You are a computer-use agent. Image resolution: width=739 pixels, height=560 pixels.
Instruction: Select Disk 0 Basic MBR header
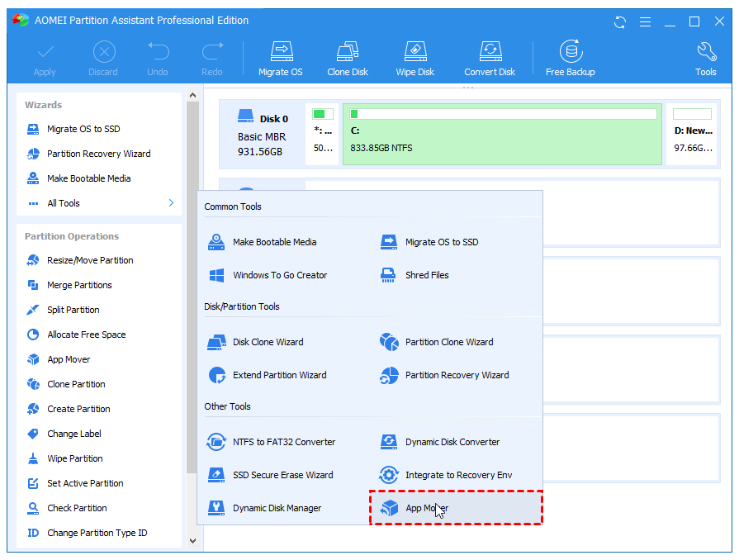[263, 135]
